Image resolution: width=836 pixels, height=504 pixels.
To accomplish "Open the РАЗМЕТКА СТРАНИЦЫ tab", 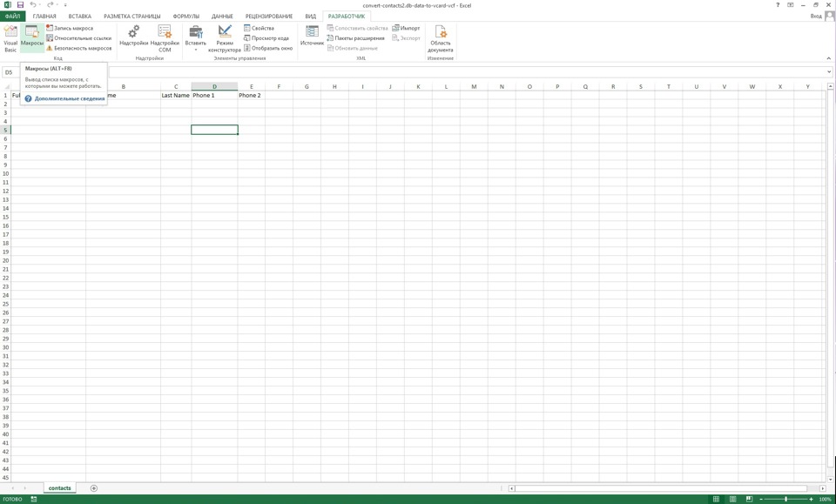I will click(x=131, y=17).
